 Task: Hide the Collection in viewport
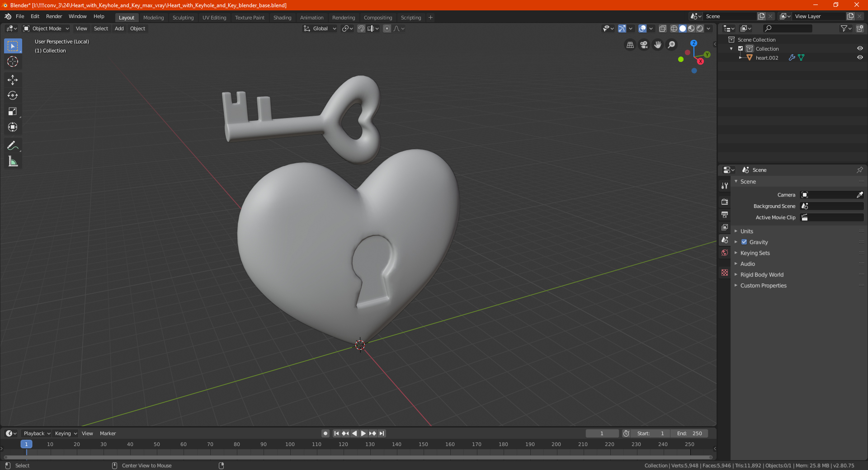tap(860, 48)
